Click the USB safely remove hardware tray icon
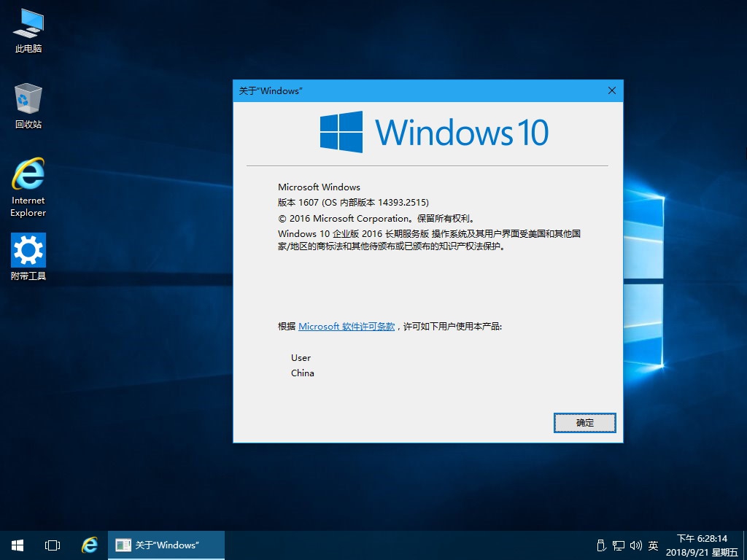This screenshot has height=560, width=747. pos(601,545)
